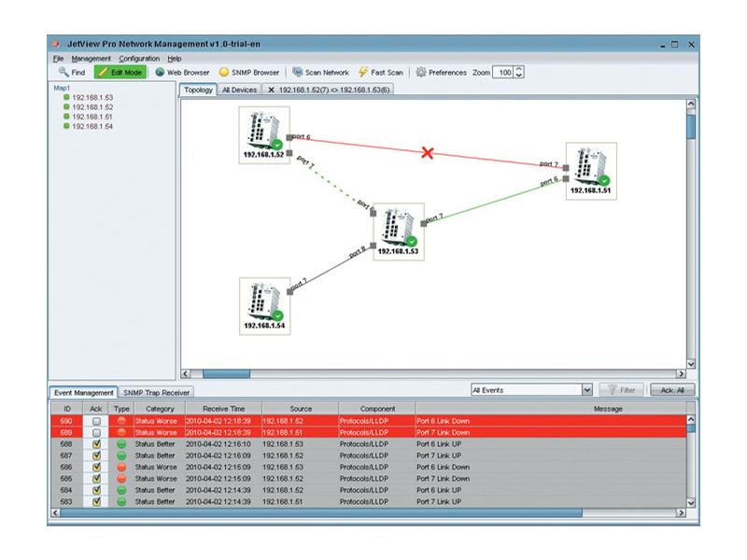Viewport: 747px width, 560px height.
Task: Open the Management menu
Action: [91, 59]
